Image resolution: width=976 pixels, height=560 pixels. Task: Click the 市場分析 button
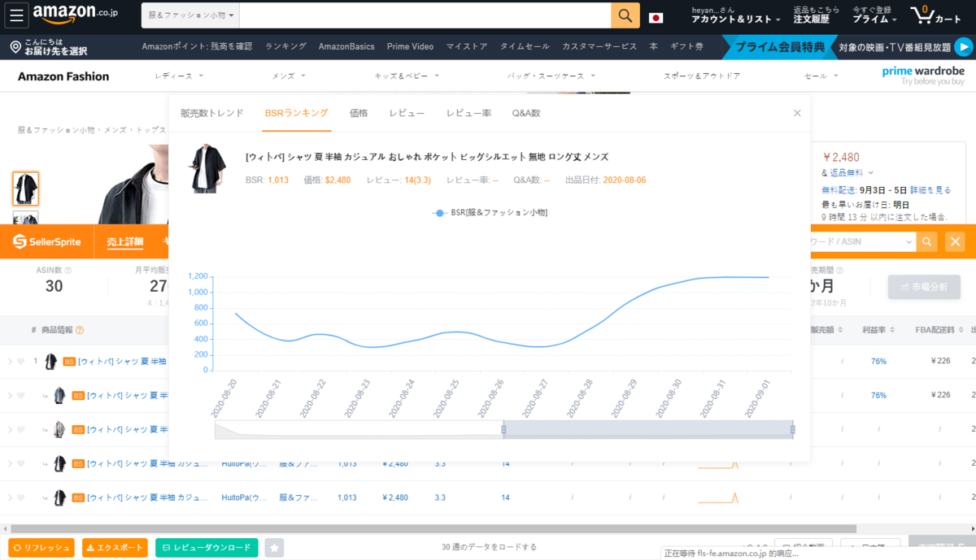924,287
